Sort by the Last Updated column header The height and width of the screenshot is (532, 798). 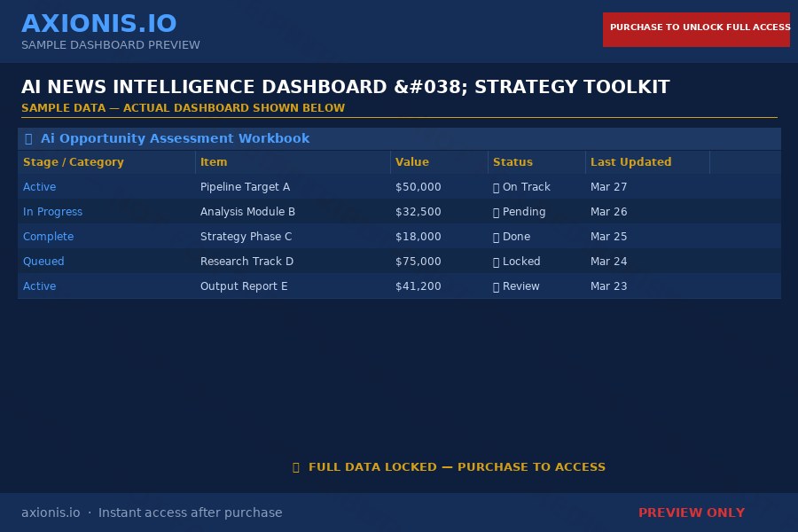tap(630, 162)
